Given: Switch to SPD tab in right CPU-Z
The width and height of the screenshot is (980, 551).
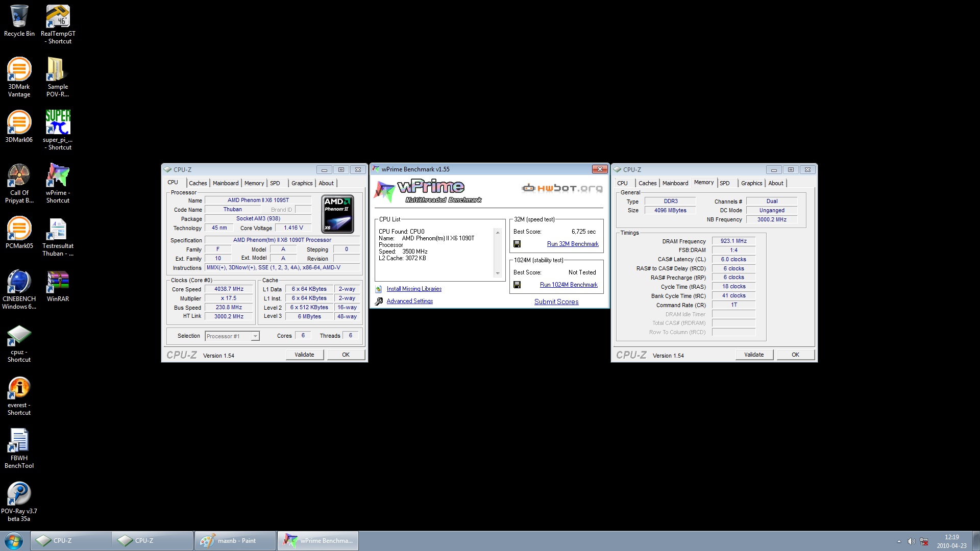Looking at the screenshot, I should pos(725,183).
